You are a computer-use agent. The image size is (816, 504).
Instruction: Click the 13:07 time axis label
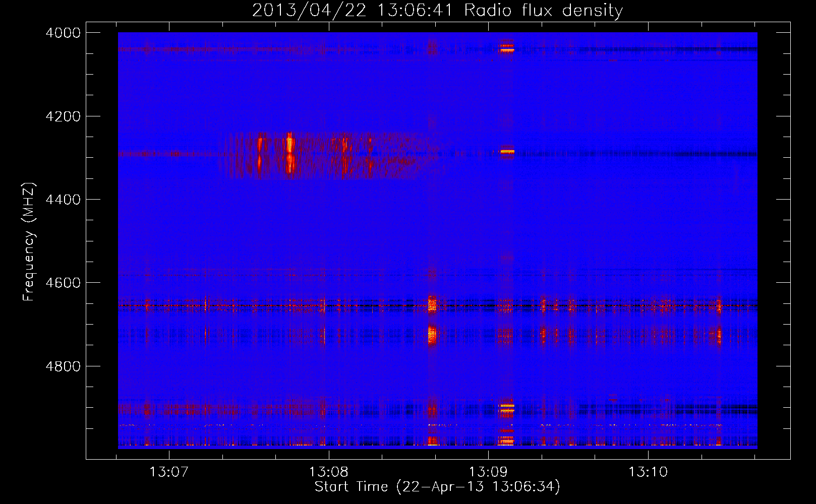click(x=169, y=472)
